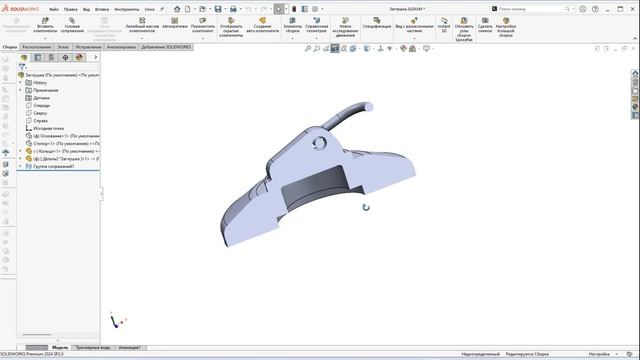Select Linear Component Pattern (Линейный массив компонентов)
This screenshot has height=360, width=640.
coord(142,25)
